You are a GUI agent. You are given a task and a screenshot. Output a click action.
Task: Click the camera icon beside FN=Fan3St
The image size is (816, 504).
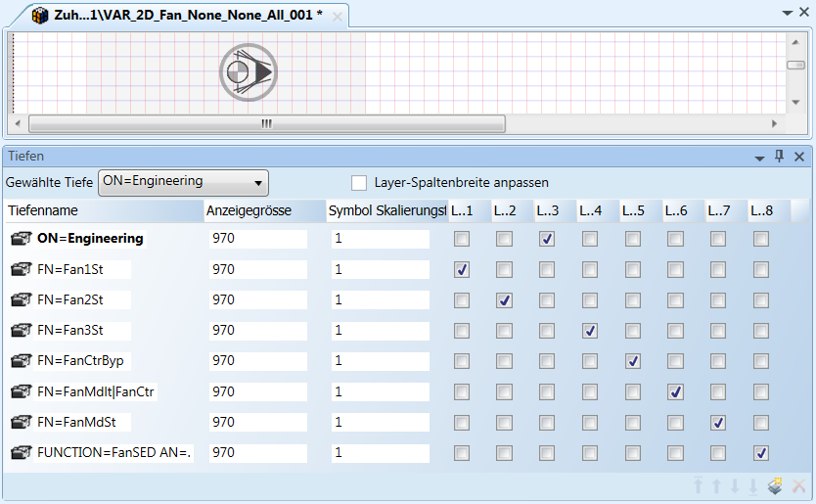click(22, 331)
